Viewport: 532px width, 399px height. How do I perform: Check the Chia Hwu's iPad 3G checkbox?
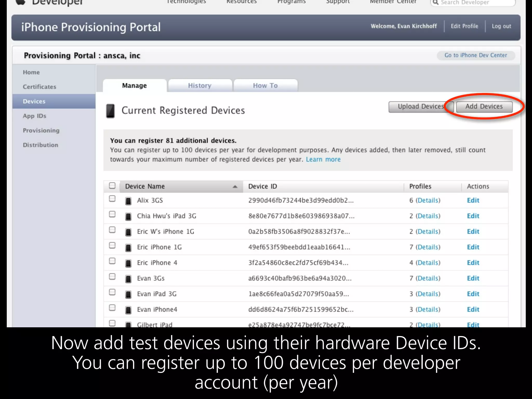(x=112, y=214)
